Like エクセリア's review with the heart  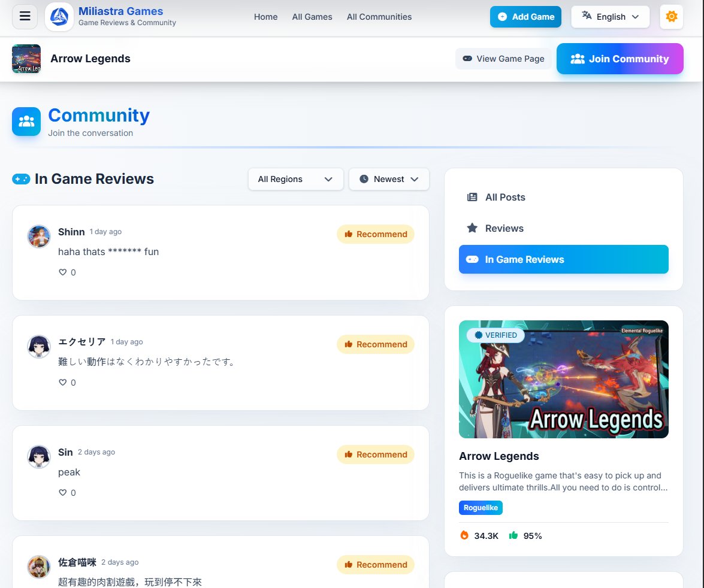point(63,383)
